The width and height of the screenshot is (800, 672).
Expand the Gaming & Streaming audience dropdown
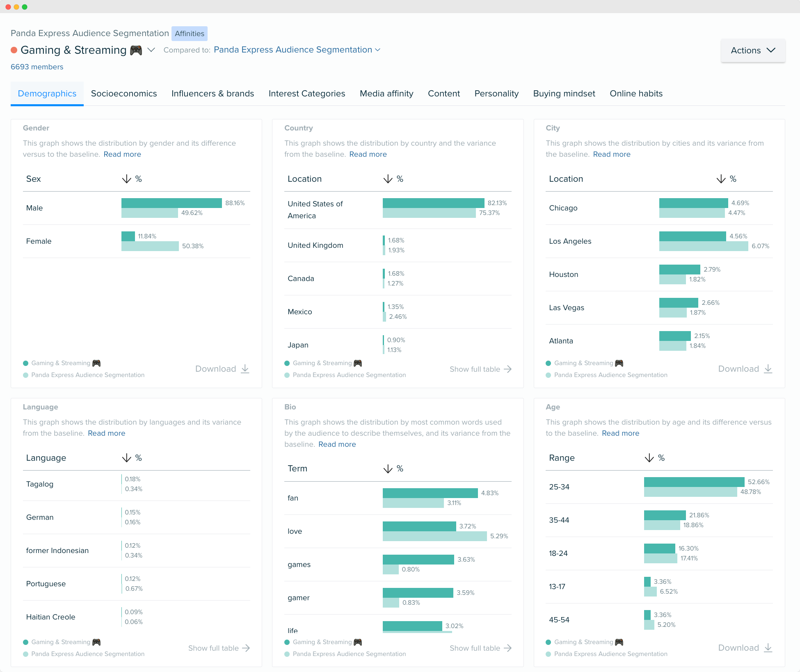(x=152, y=49)
